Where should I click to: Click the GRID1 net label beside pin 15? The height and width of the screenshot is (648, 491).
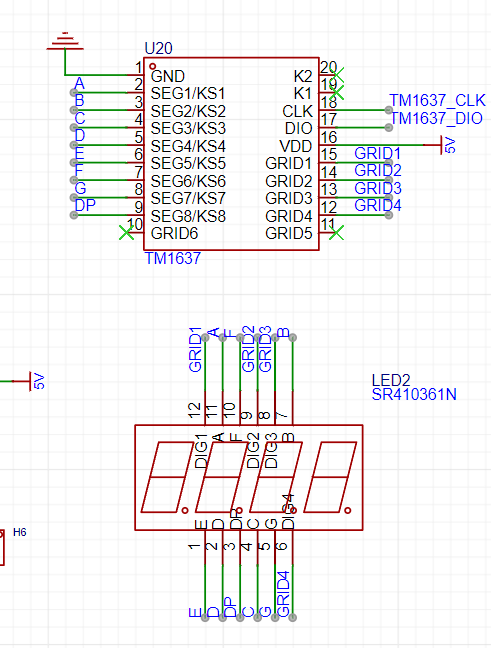pos(377,153)
